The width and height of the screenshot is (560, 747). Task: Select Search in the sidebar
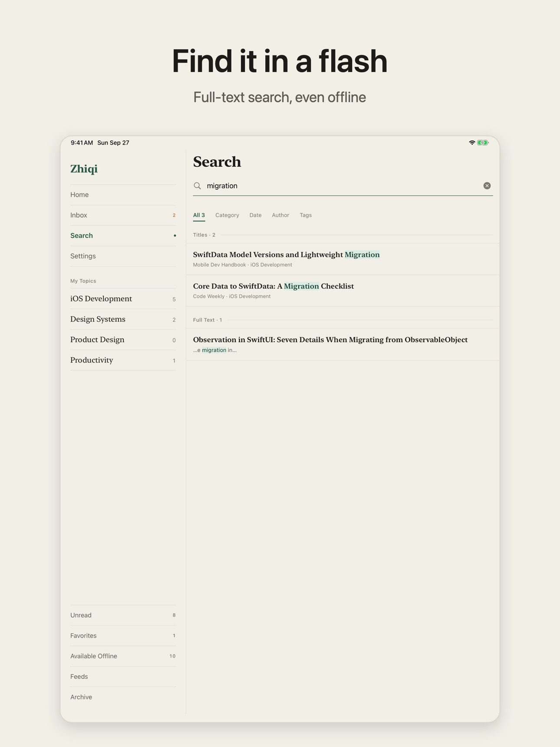[x=123, y=235]
